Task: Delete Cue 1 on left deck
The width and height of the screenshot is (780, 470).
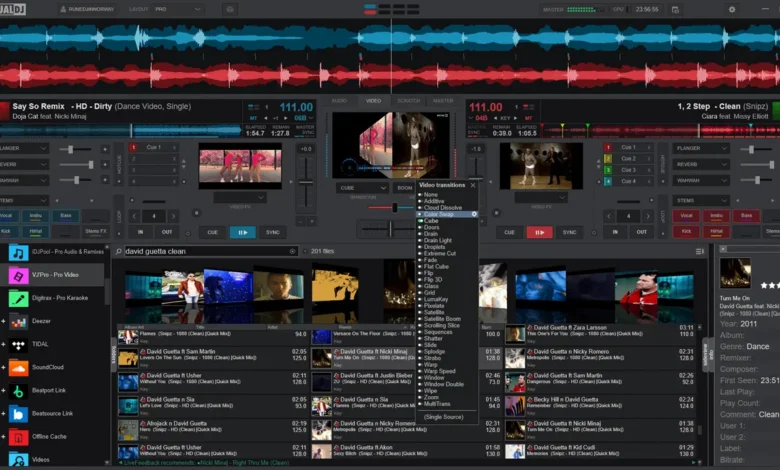Action: pos(174,148)
